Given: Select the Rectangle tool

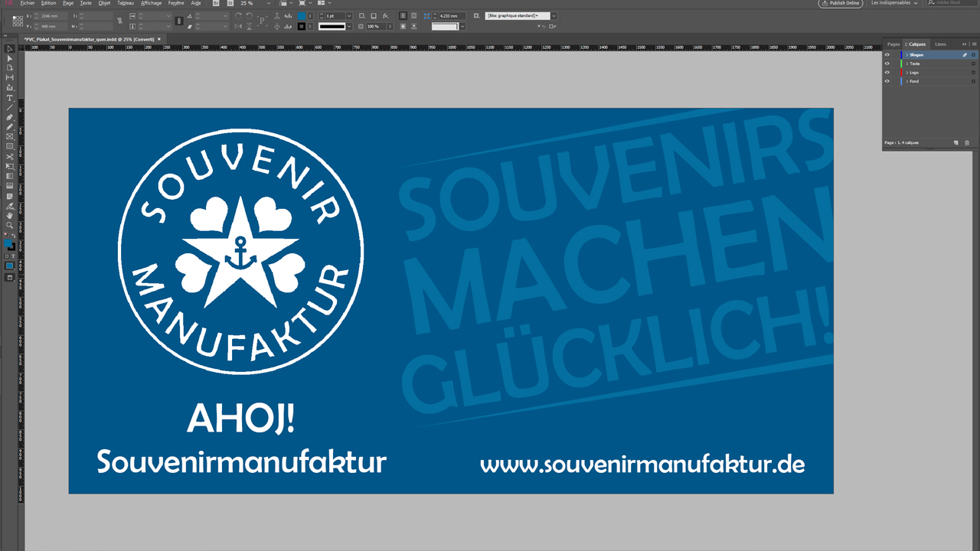Looking at the screenshot, I should pos(10,146).
